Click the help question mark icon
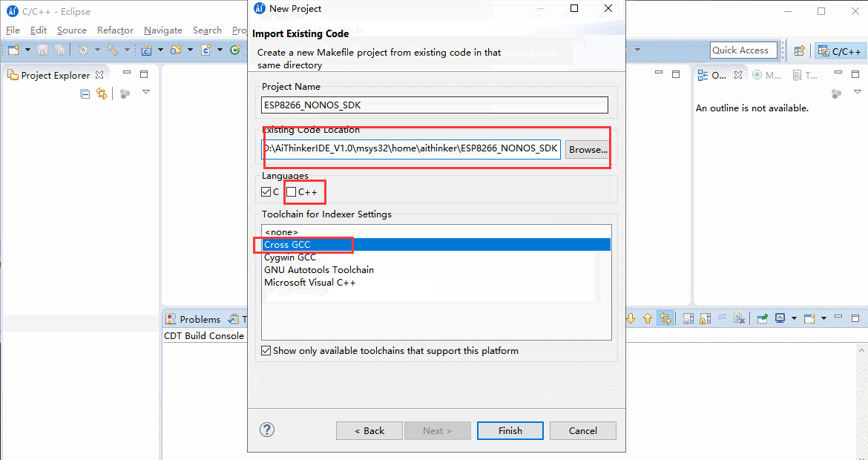868x460 pixels. coord(267,430)
